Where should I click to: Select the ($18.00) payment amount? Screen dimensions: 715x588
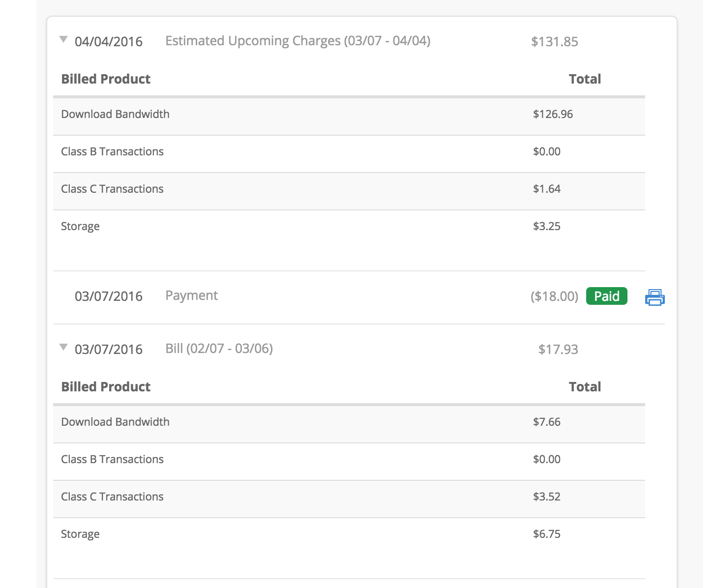[554, 296]
